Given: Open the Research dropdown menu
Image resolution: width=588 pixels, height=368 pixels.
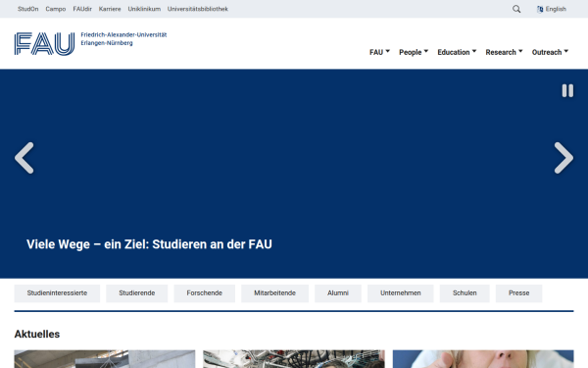Looking at the screenshot, I should pyautogui.click(x=504, y=52).
